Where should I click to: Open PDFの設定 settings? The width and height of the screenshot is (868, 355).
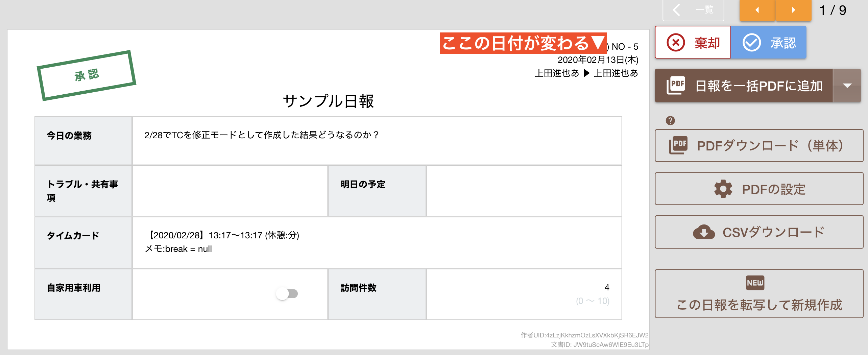click(x=759, y=189)
